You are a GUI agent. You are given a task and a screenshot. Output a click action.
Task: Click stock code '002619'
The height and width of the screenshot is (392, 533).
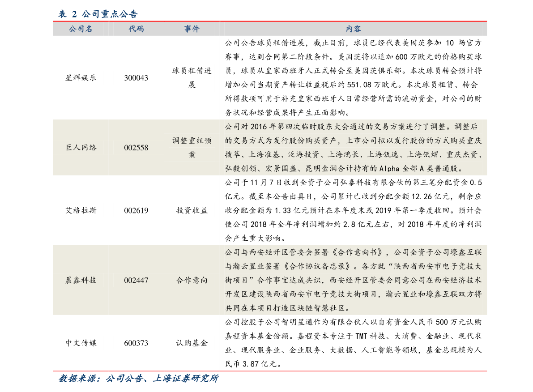click(x=136, y=210)
